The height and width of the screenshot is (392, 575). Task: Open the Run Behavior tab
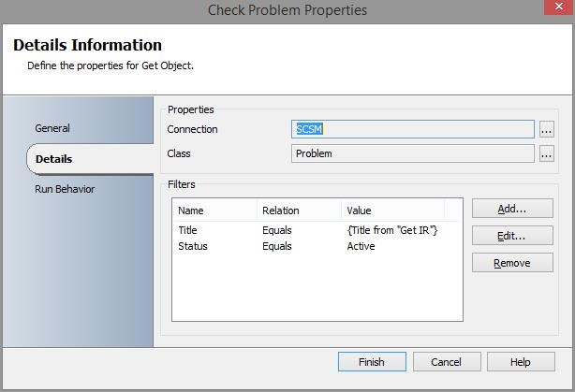[x=65, y=189]
